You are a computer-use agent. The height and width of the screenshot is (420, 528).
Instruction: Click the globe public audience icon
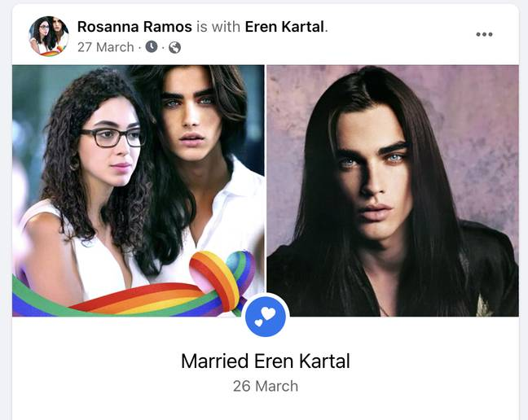pyautogui.click(x=174, y=47)
